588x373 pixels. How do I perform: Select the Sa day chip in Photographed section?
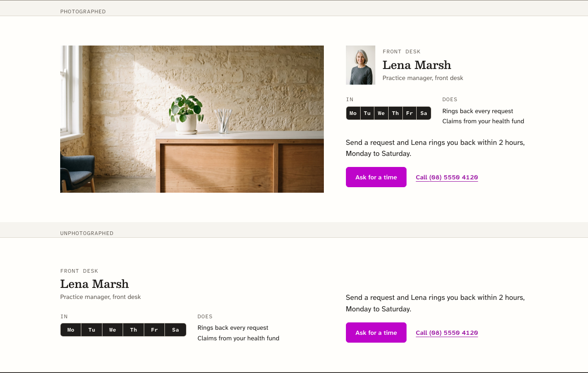pyautogui.click(x=424, y=113)
